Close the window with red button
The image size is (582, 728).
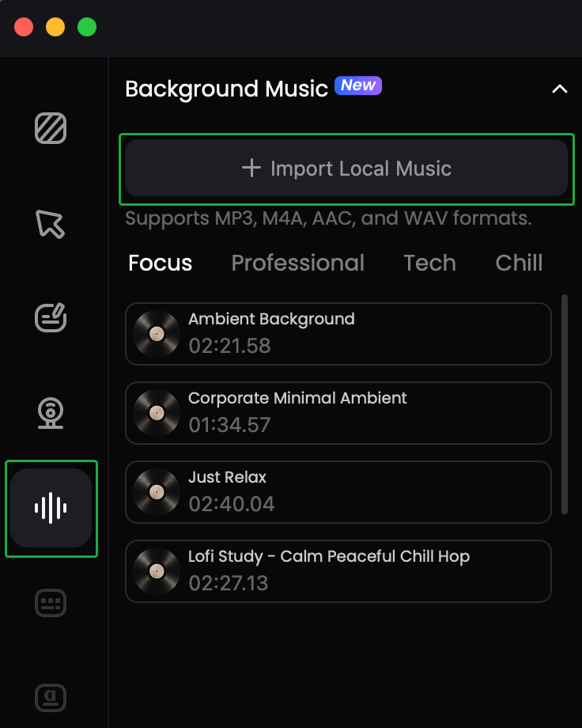(x=24, y=27)
